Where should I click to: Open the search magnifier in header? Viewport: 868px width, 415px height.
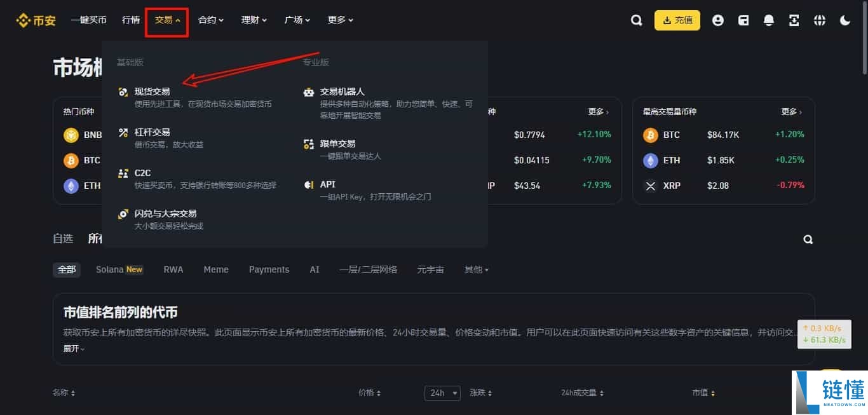(x=636, y=20)
